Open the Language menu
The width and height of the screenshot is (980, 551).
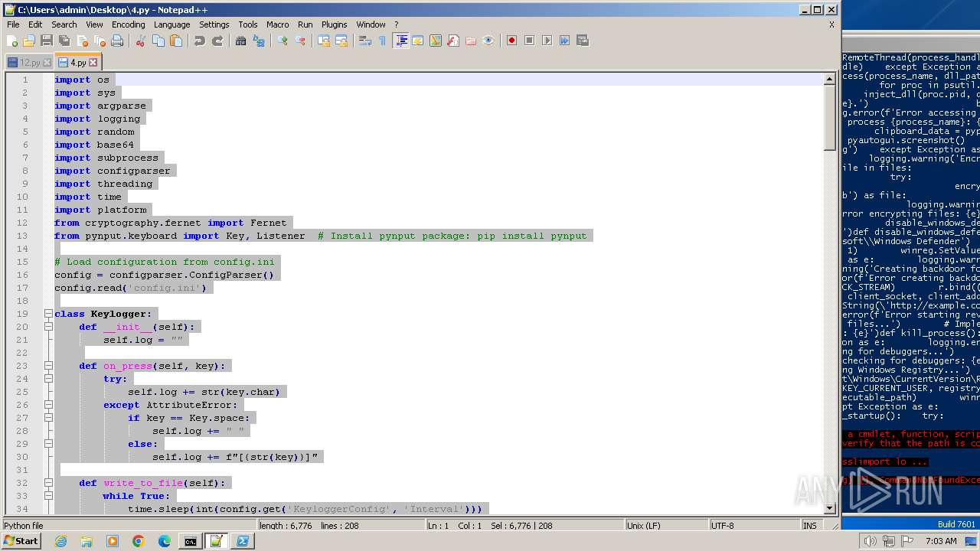click(x=171, y=24)
